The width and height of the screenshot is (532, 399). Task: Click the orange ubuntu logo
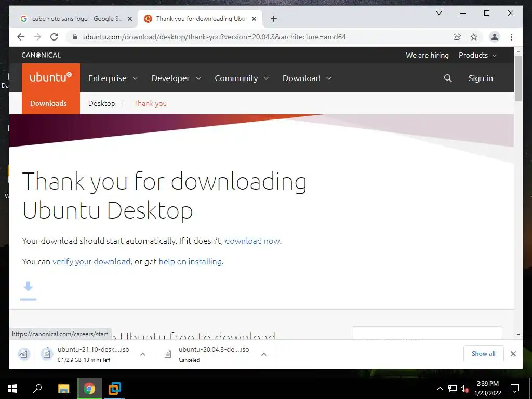coord(51,78)
